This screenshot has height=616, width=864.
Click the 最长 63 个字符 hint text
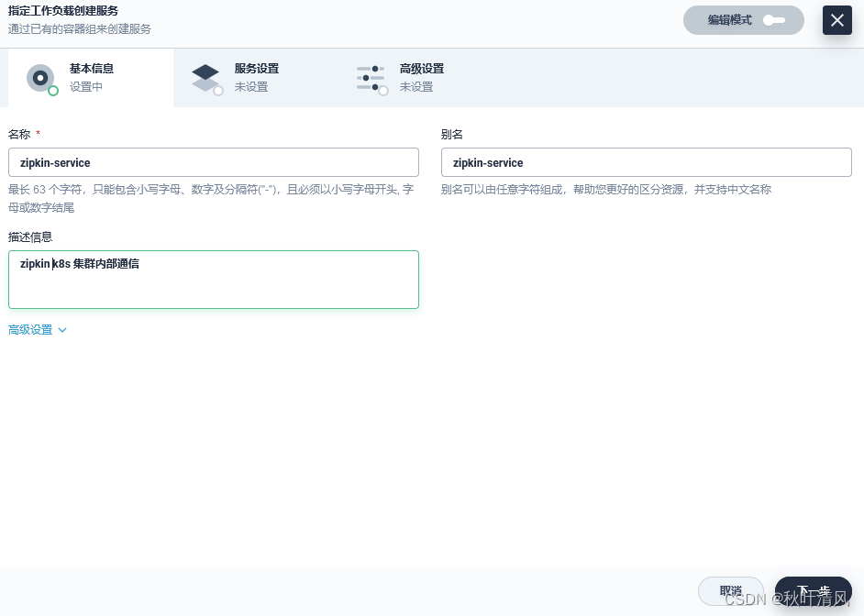211,198
